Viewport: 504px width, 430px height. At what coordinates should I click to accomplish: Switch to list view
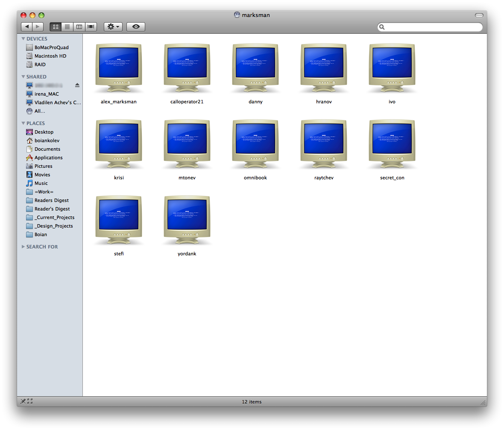click(67, 27)
